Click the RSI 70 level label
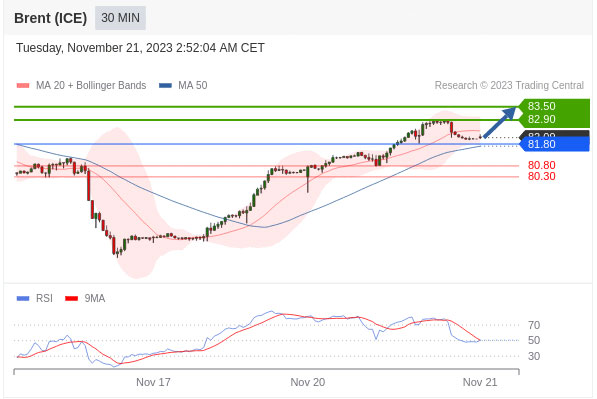This screenshot has width=597, height=399. tap(534, 325)
